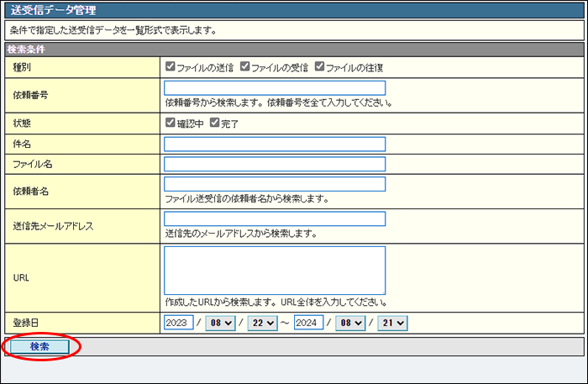Uncheck the 確認中 status checkbox

171,124
